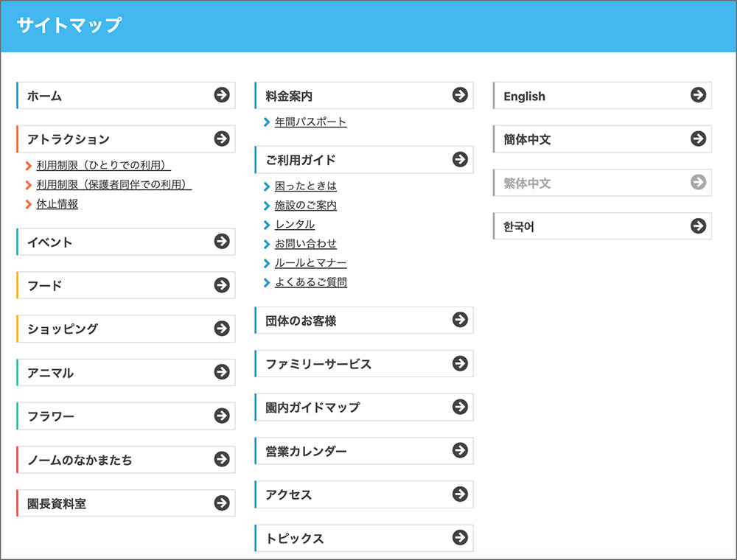
Task: Click the arrow icon next to 料金案内
Action: point(460,95)
